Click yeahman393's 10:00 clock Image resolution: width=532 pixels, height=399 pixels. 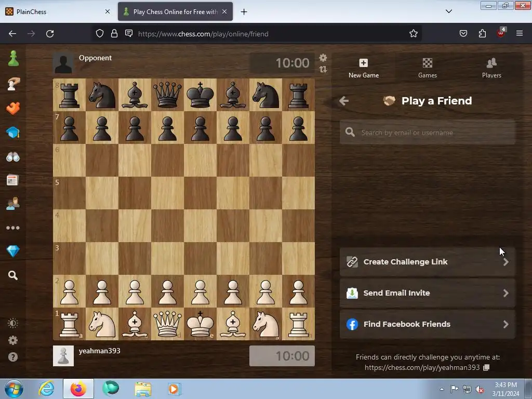point(282,356)
